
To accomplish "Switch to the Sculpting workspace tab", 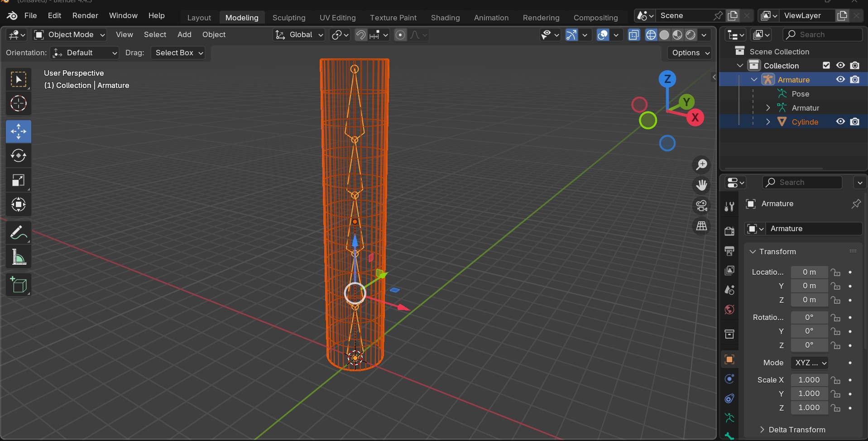I will pyautogui.click(x=289, y=18).
